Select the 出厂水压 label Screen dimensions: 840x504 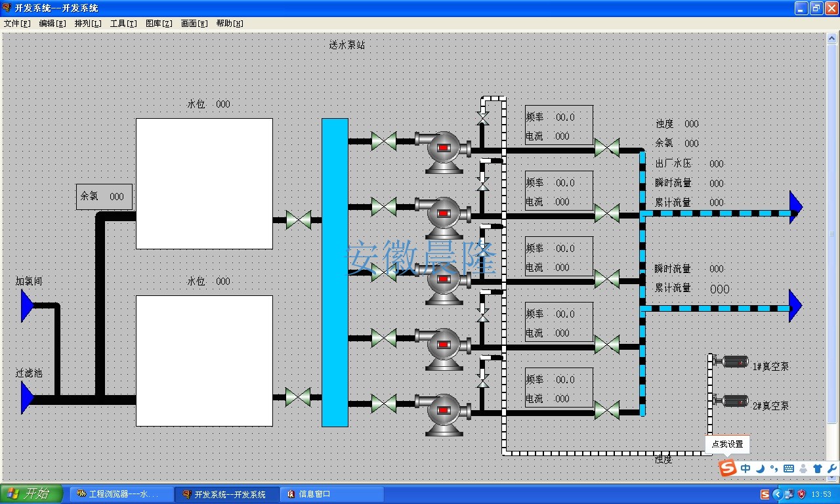[x=673, y=163]
